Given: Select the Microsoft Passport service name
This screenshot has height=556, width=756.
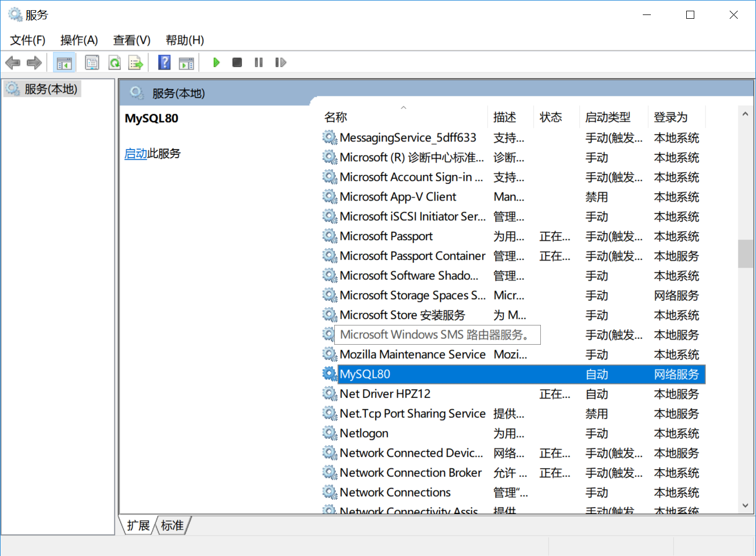Looking at the screenshot, I should [386, 236].
